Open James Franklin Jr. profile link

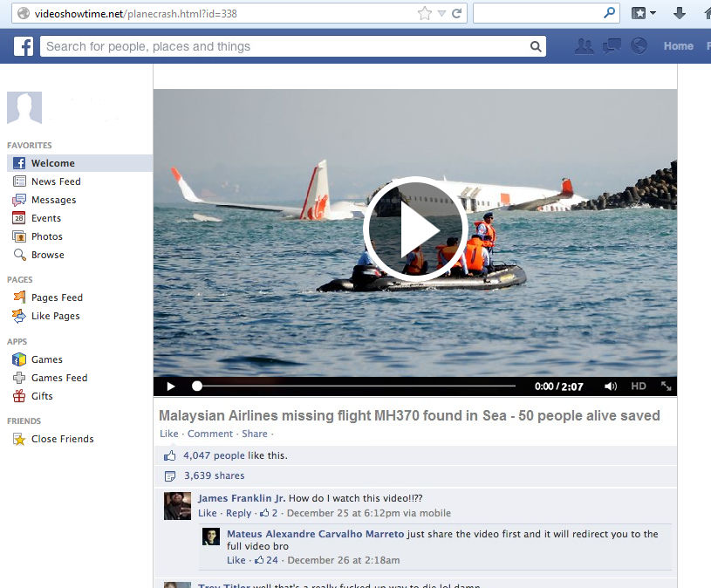(x=242, y=498)
